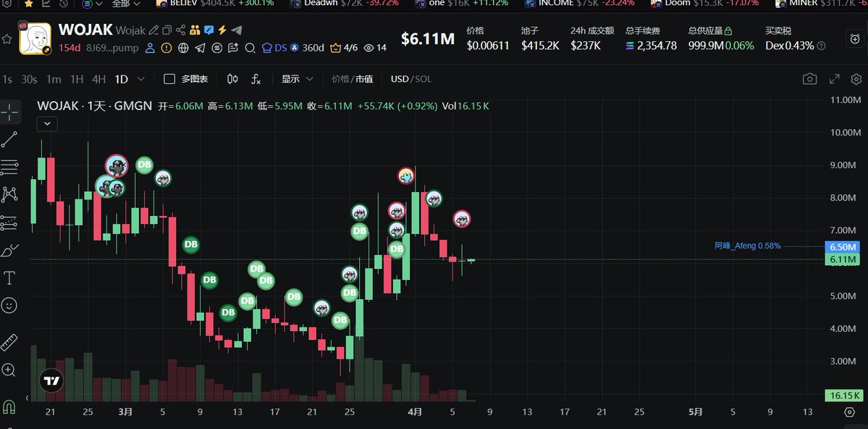Select the crosshair cursor tool
Viewport: 868px width, 429px height.
click(x=9, y=112)
